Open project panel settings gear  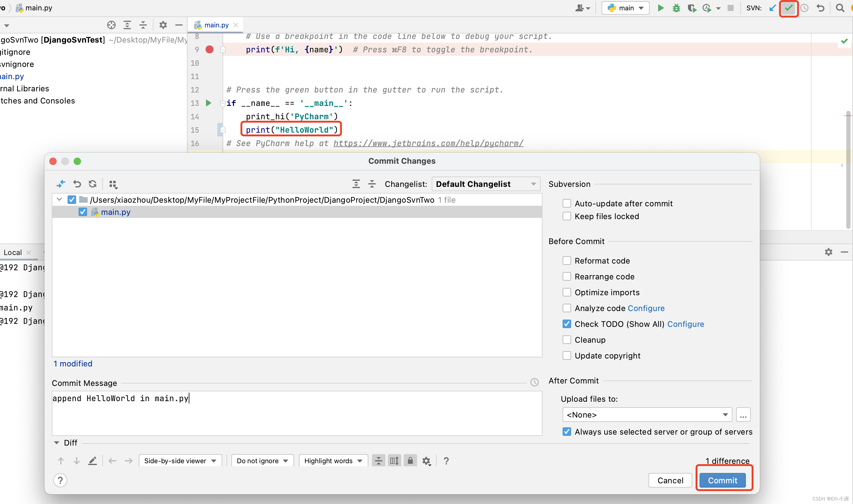[x=163, y=25]
